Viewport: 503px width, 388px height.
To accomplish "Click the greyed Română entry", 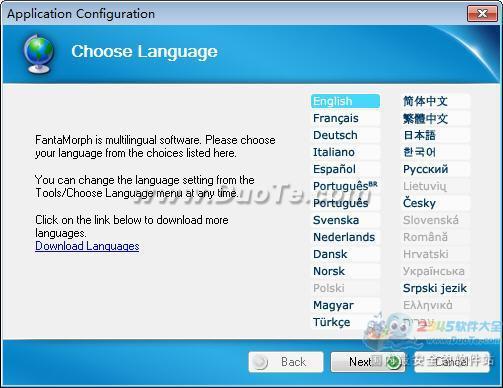I will (435, 237).
